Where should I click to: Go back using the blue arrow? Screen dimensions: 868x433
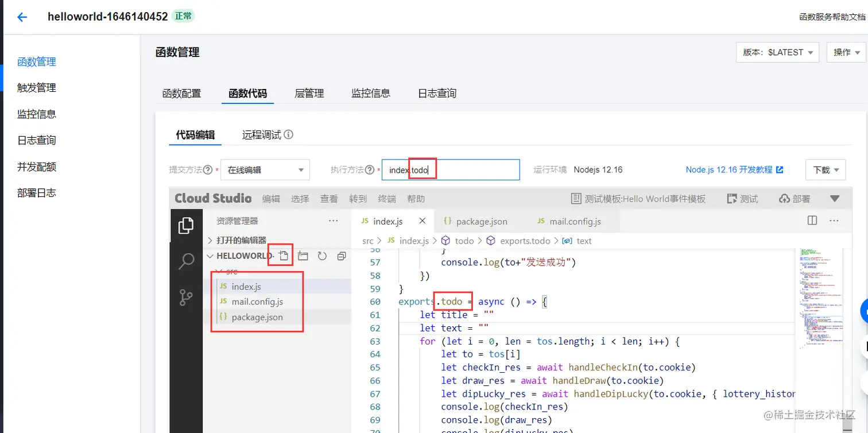(x=22, y=17)
